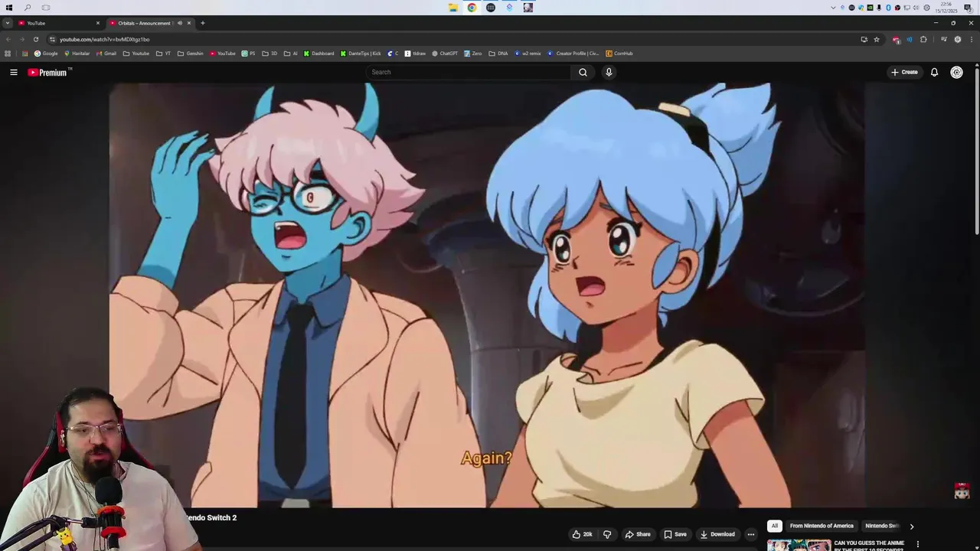The width and height of the screenshot is (980, 551).
Task: Open Chrome three-dot menu
Action: coord(972,39)
